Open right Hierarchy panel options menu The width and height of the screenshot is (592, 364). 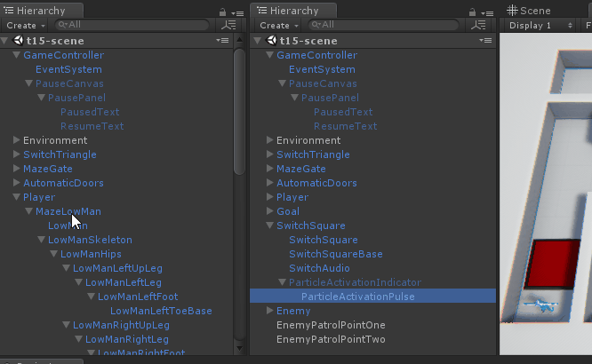[487, 13]
